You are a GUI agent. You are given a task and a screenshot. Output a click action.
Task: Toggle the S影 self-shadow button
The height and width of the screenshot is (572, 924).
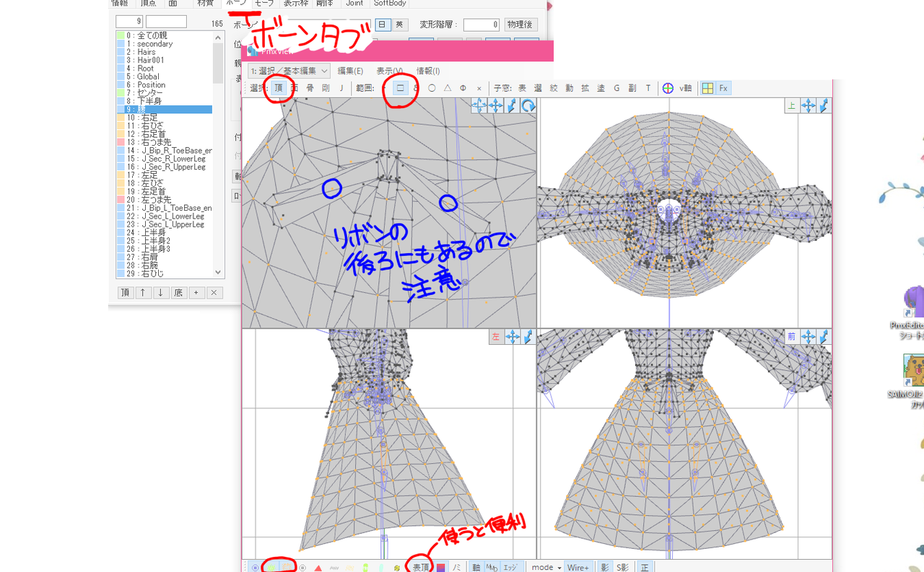click(x=622, y=567)
